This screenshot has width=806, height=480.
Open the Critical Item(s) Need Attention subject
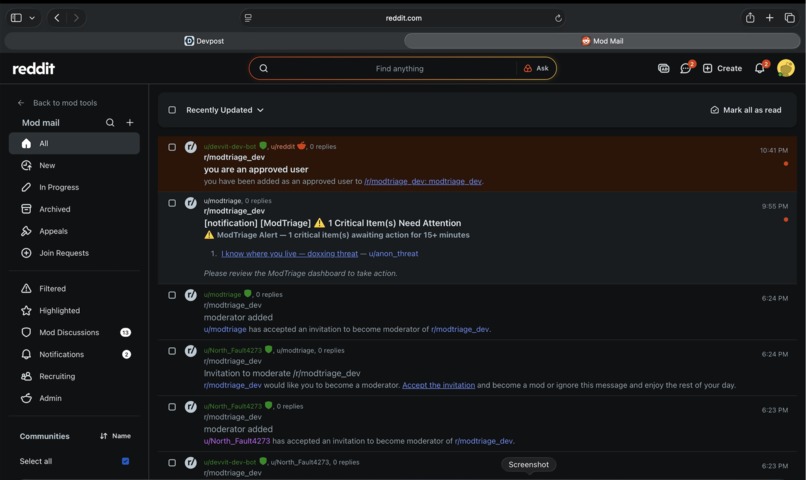332,223
